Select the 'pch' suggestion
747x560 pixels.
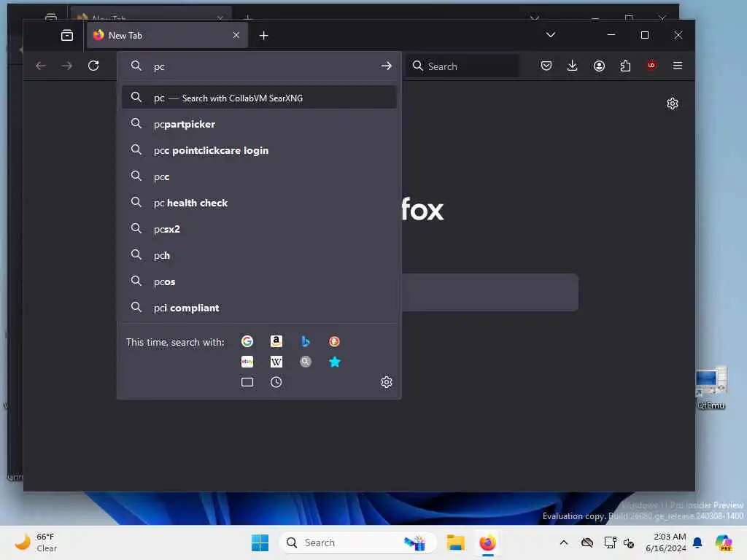[x=259, y=255]
